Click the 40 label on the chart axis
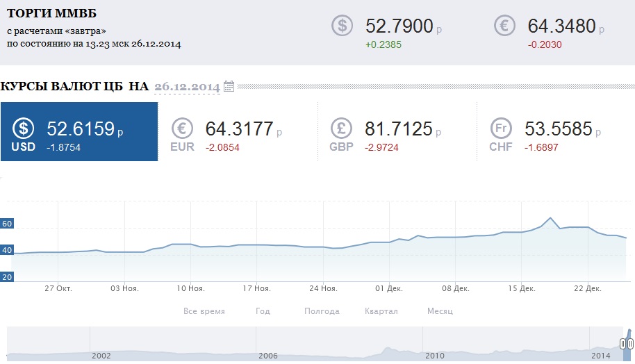 pyautogui.click(x=7, y=250)
